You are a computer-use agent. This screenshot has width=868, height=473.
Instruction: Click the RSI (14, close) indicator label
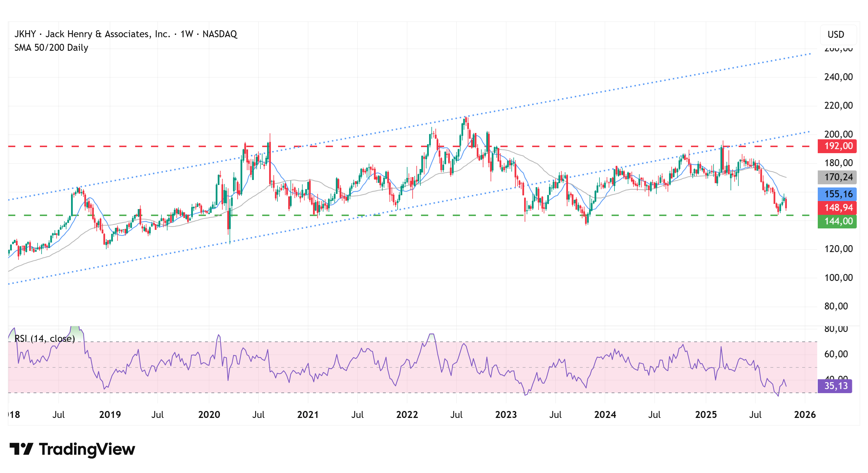tap(44, 338)
